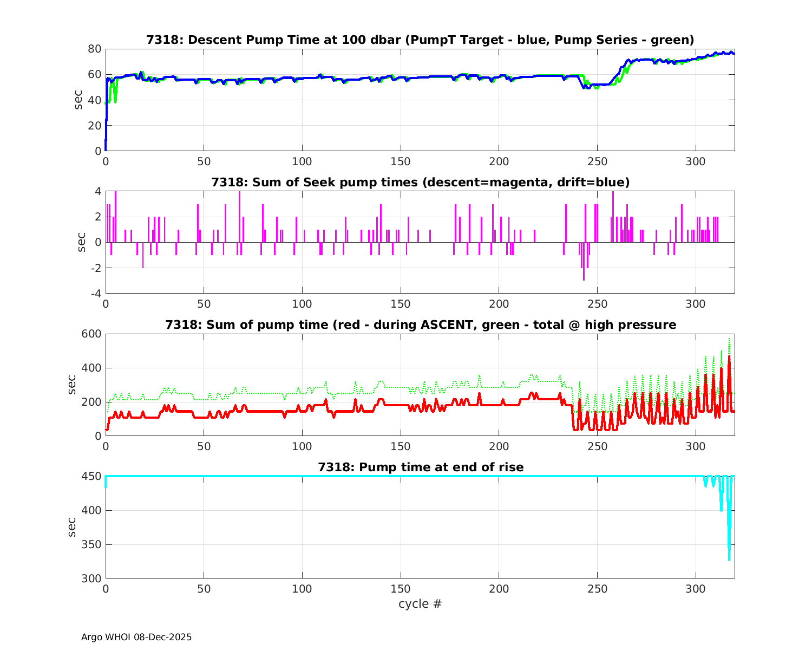Select the "sec" y-axis label of top plot
This screenshot has width=812, height=650.
pyautogui.click(x=78, y=100)
